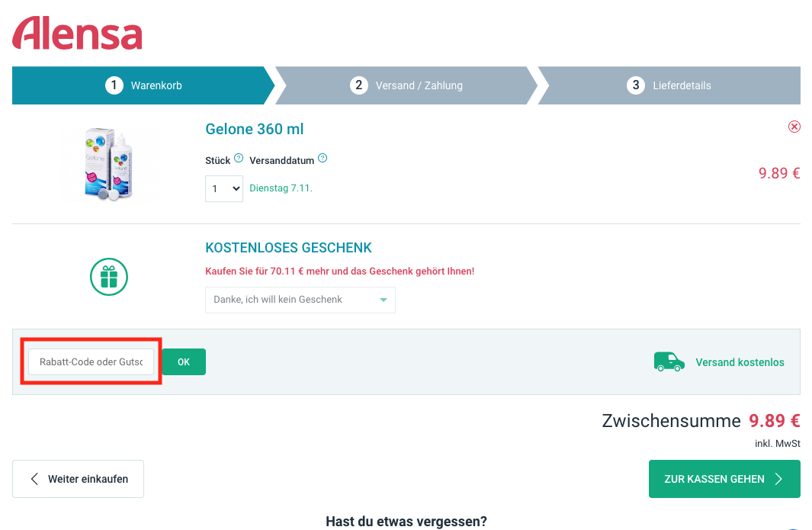Screen dimensions: 812x530
Task: Click the 'Hast du etwas vergessen?' heading
Action: (x=406, y=521)
